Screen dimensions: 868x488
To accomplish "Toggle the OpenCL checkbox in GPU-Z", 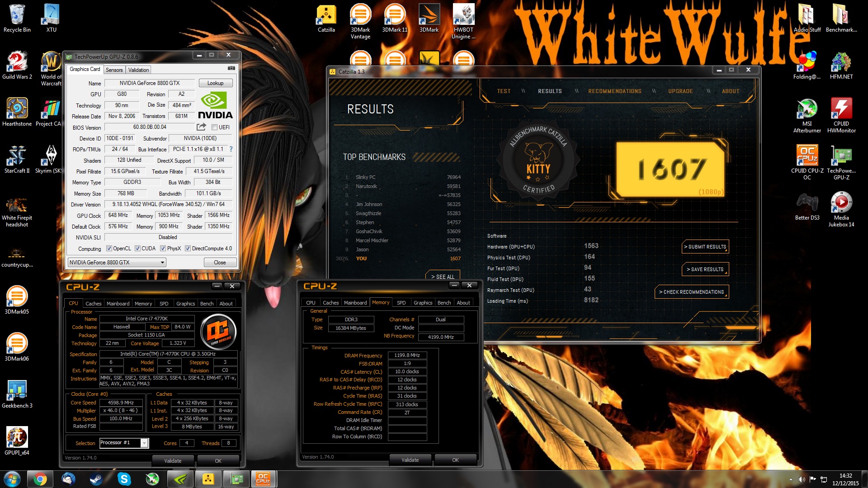I will [x=109, y=249].
